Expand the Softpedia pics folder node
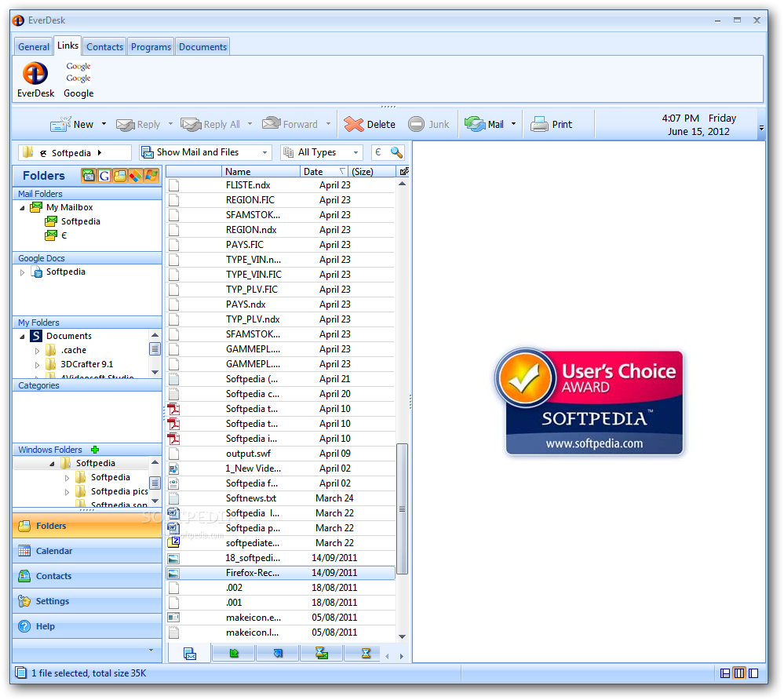The height and width of the screenshot is (700, 784). (67, 492)
